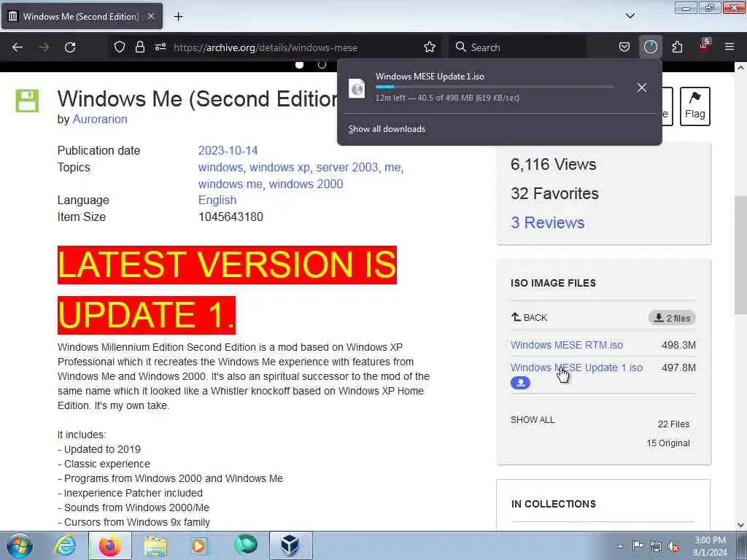Click the English language link
The height and width of the screenshot is (560, 747).
tap(217, 200)
